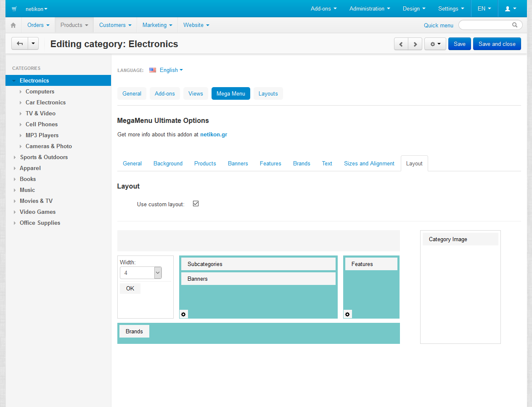Open the user account icon menu
532x407 pixels.
pyautogui.click(x=510, y=9)
